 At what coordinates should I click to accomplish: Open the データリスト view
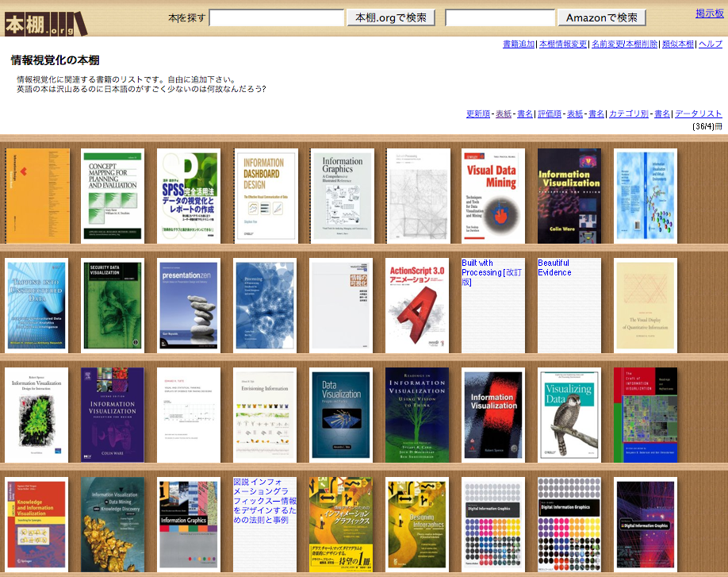[699, 113]
